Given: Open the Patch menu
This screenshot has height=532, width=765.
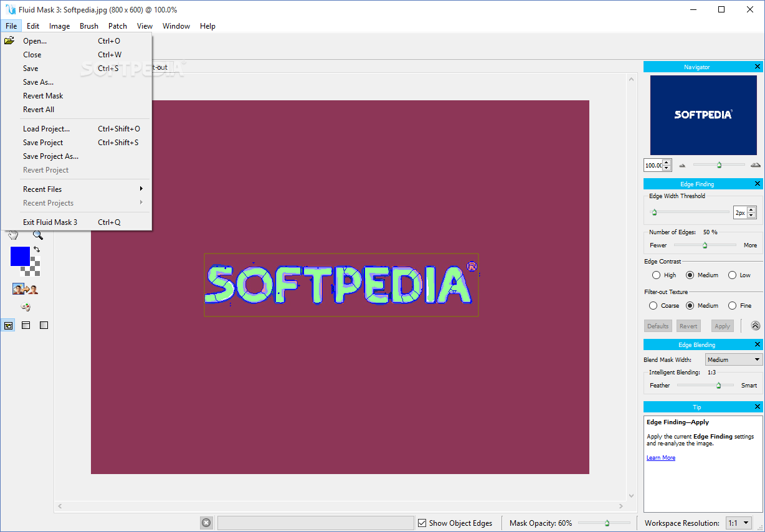Looking at the screenshot, I should (x=118, y=26).
